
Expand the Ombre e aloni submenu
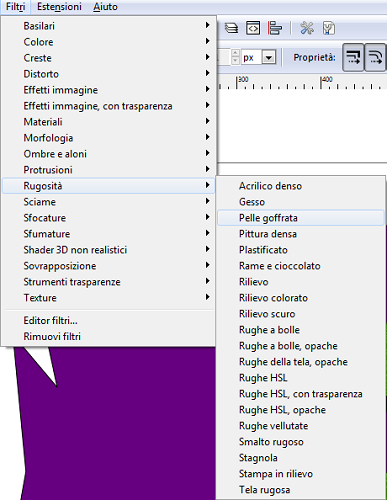coord(109,154)
